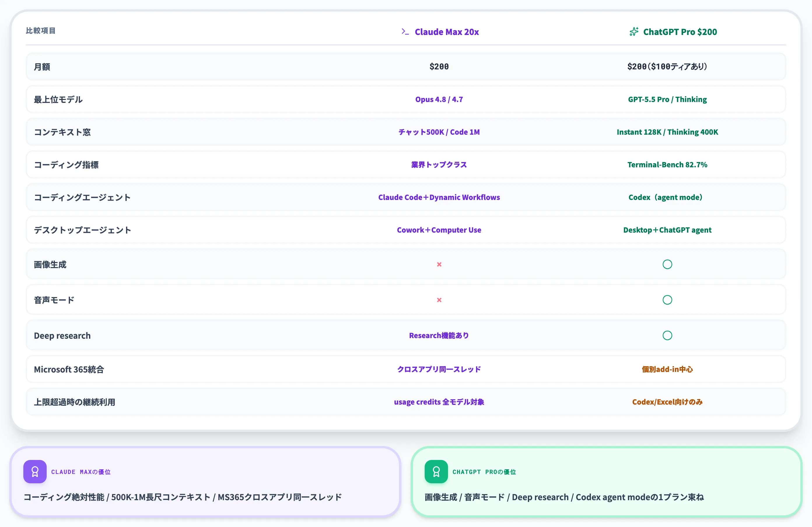The height and width of the screenshot is (527, 812).
Task: Click the terminal prompt icon beside Claude Max 20x
Action: pyautogui.click(x=405, y=32)
